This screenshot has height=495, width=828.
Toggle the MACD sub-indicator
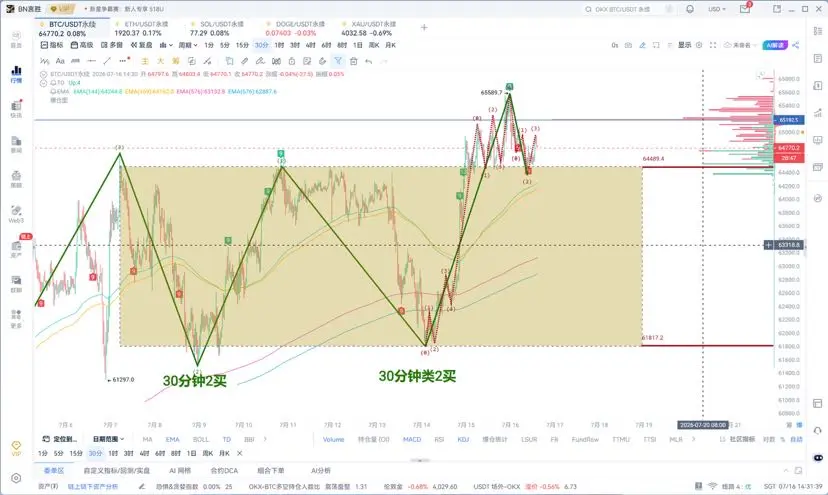(412, 440)
